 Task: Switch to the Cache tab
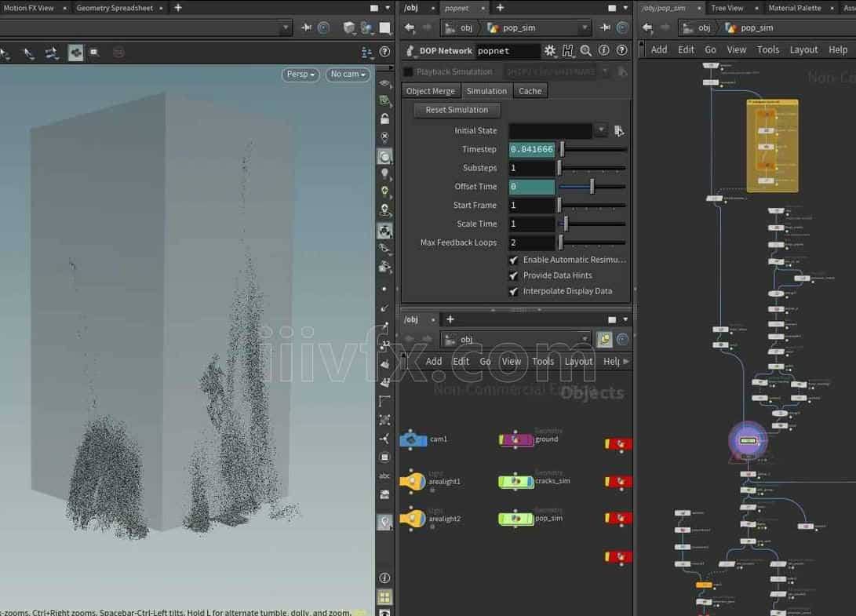click(530, 91)
